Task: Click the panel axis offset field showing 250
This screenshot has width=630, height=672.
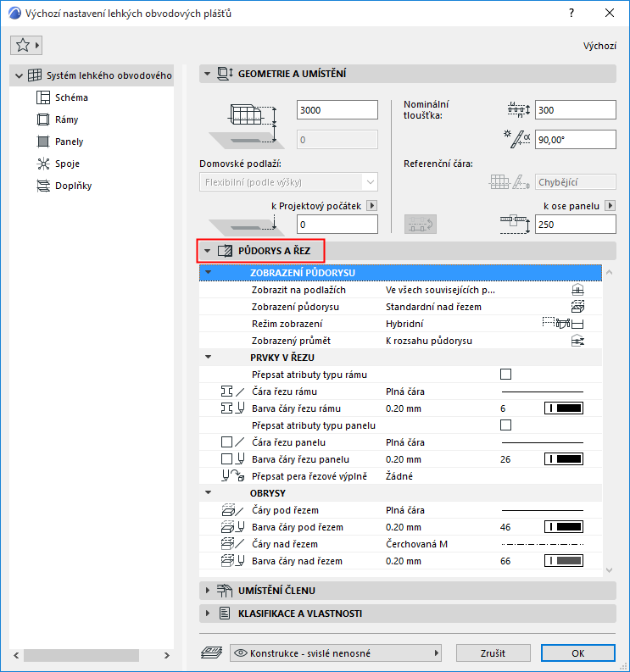Action: [575, 225]
